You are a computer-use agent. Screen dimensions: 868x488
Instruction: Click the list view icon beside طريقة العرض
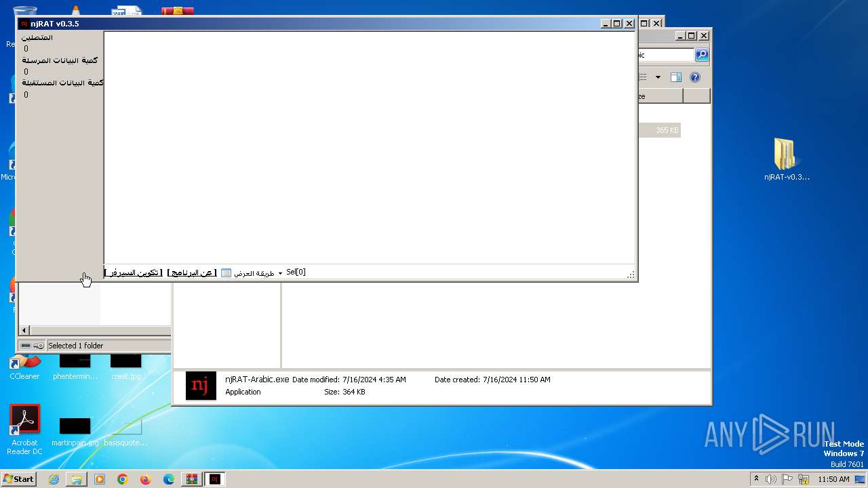(x=226, y=272)
